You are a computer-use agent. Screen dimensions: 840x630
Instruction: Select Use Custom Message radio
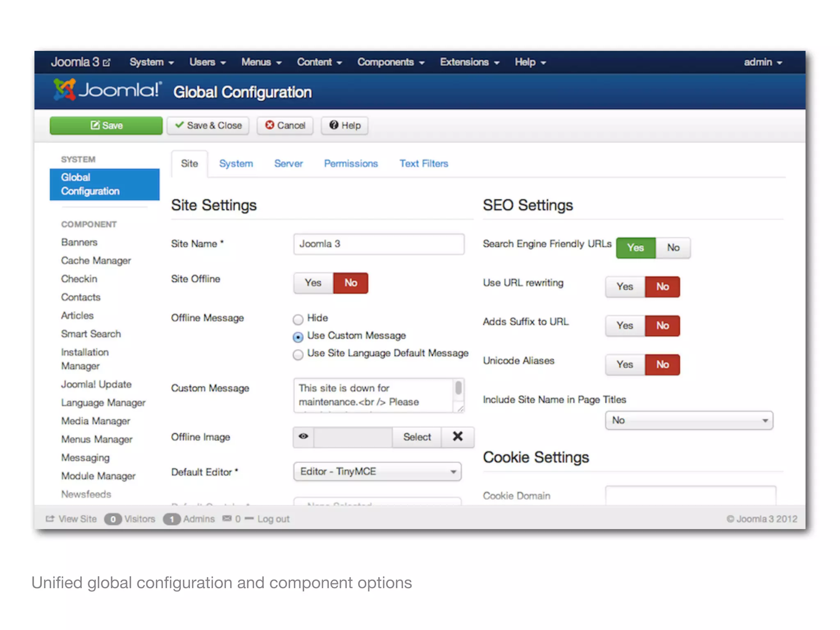[x=298, y=337]
